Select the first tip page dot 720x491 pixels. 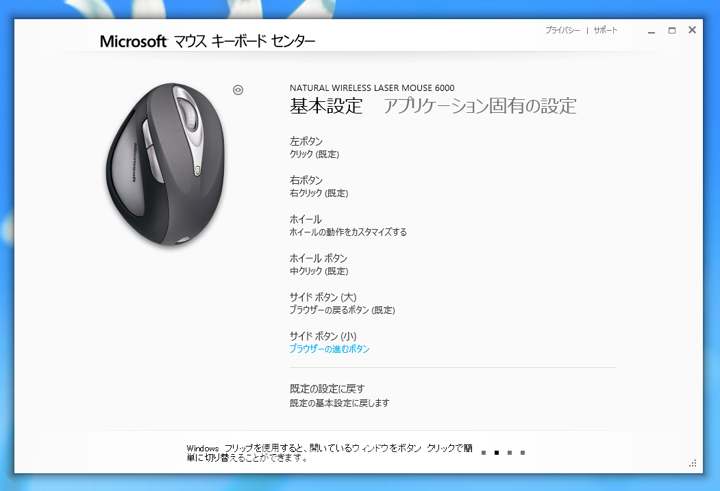click(484, 452)
